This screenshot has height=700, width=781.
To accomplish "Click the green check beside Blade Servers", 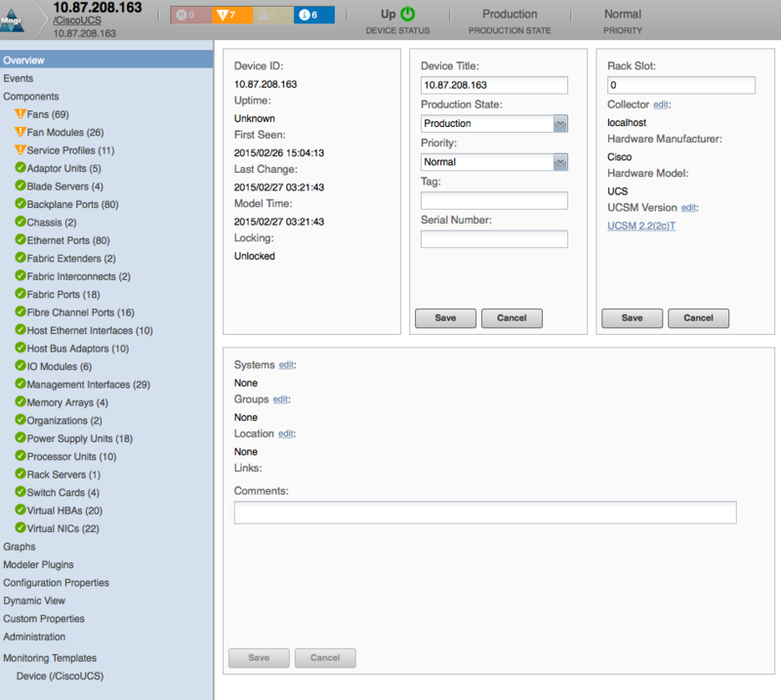I will pyautogui.click(x=21, y=185).
